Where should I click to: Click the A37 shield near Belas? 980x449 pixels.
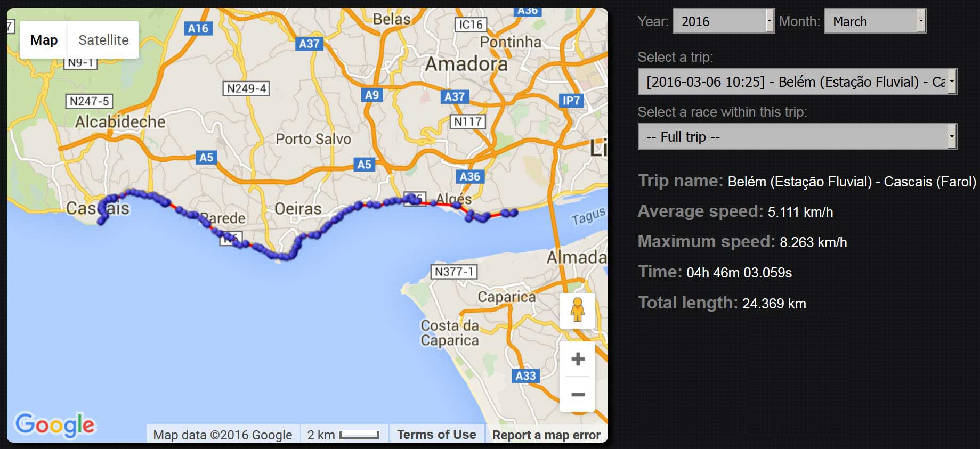click(x=309, y=44)
